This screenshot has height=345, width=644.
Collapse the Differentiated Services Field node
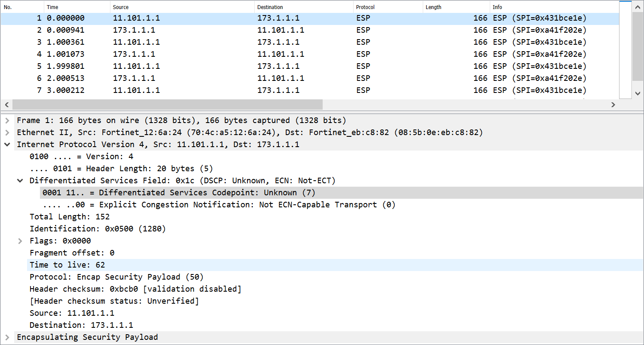click(x=20, y=181)
